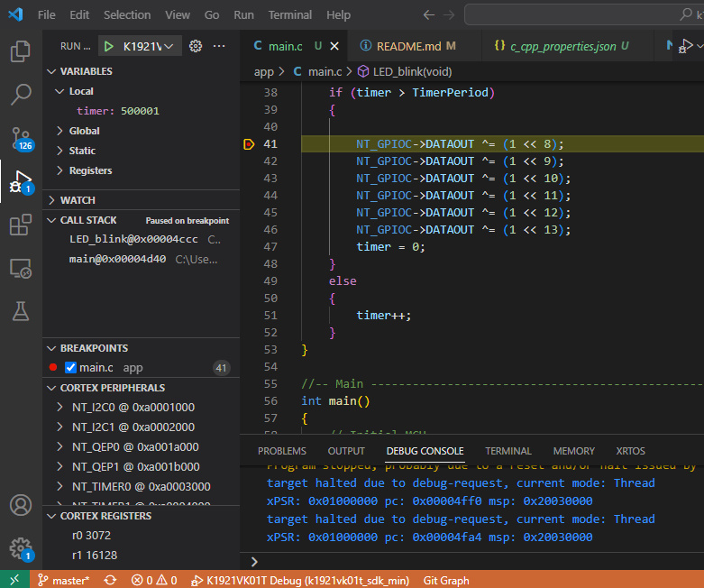Open the Explorer view in activity bar

20,51
